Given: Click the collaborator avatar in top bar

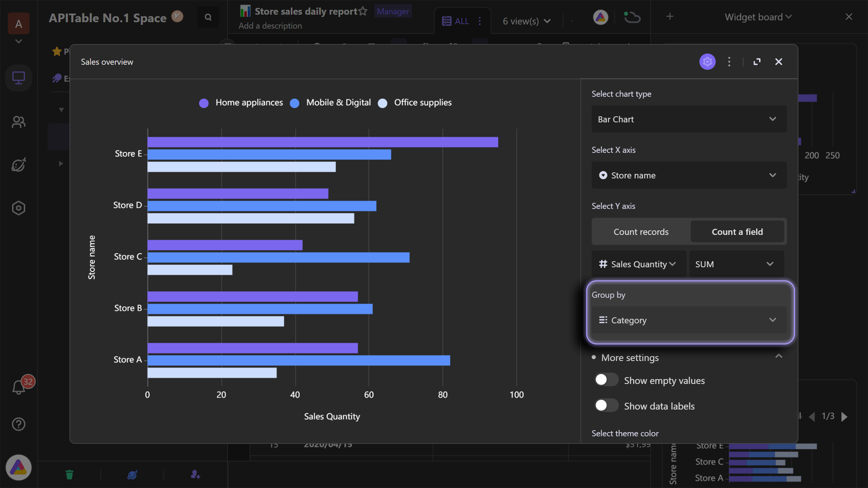Looking at the screenshot, I should point(601,17).
